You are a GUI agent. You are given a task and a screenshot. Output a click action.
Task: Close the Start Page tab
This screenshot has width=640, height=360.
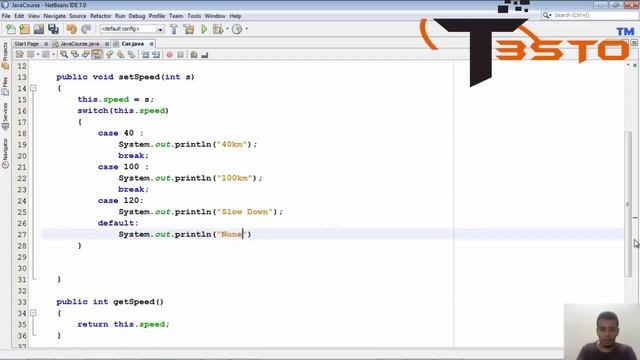pyautogui.click(x=46, y=44)
